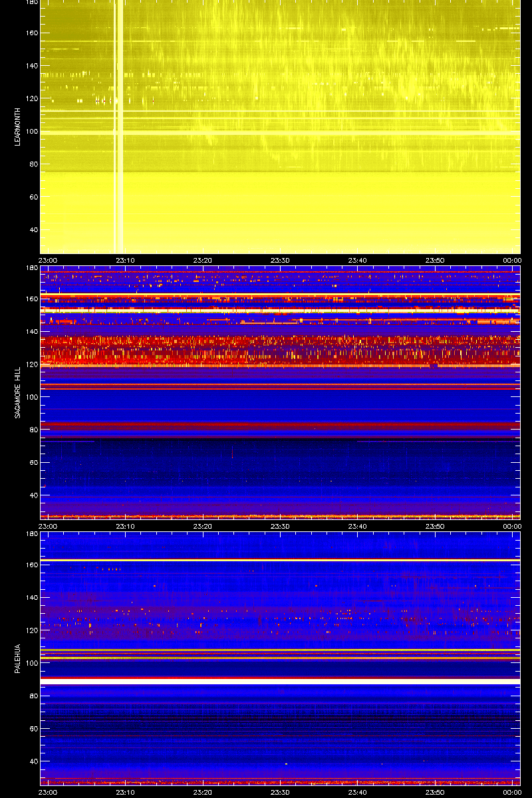Select 60 frequency label on Sagamore Hill axis
Viewport: 532px width, 798px height.
coord(33,463)
